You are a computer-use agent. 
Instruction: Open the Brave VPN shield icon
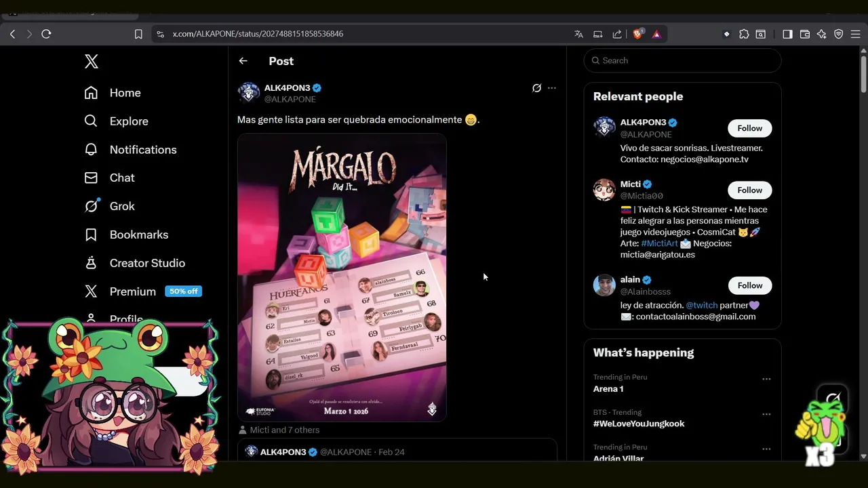(x=839, y=34)
